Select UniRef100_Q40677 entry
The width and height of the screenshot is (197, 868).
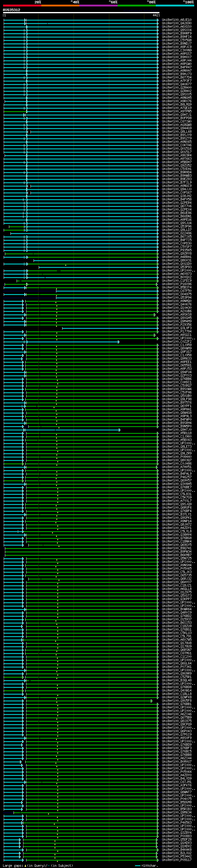177,84
